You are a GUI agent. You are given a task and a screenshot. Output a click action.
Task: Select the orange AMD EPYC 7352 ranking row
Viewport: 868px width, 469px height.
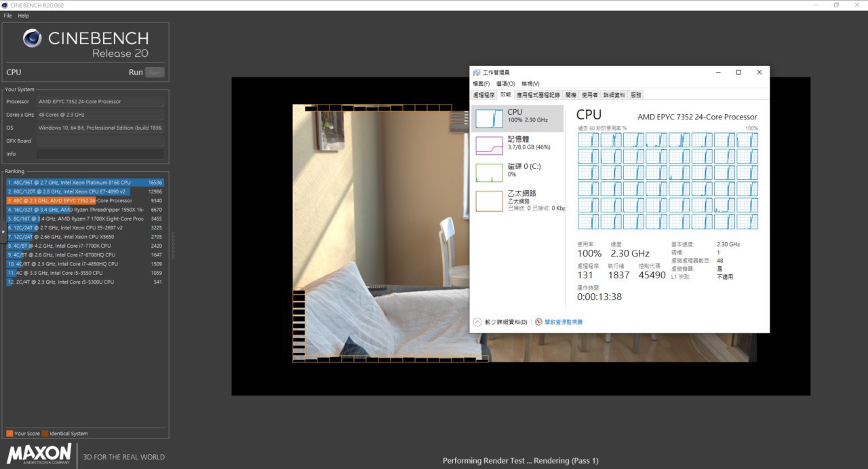point(85,201)
